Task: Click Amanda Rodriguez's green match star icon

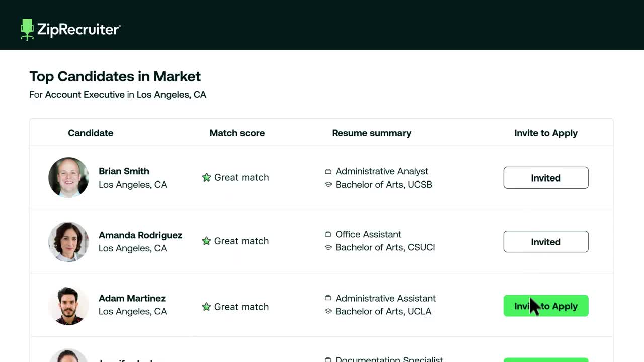Action: [x=206, y=241]
